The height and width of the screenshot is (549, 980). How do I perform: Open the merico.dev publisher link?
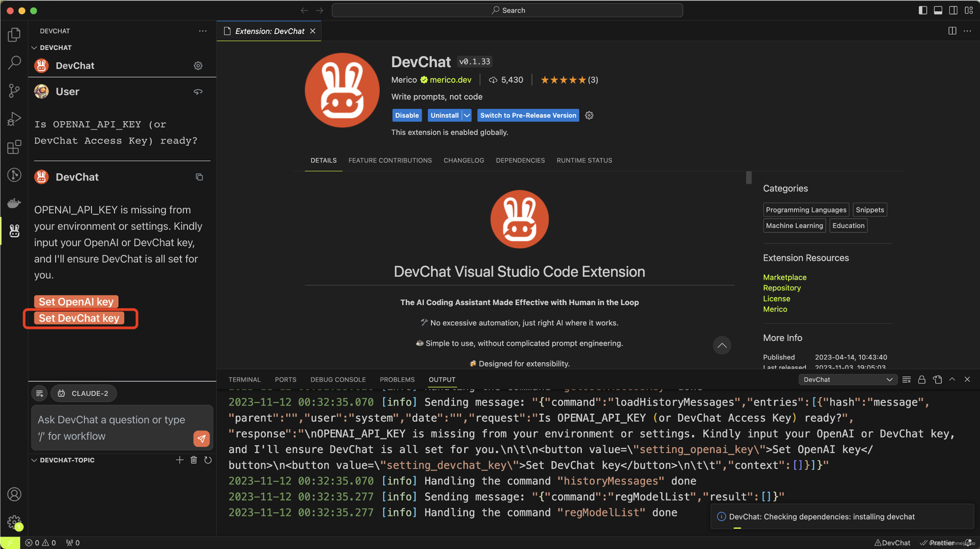[x=450, y=80]
